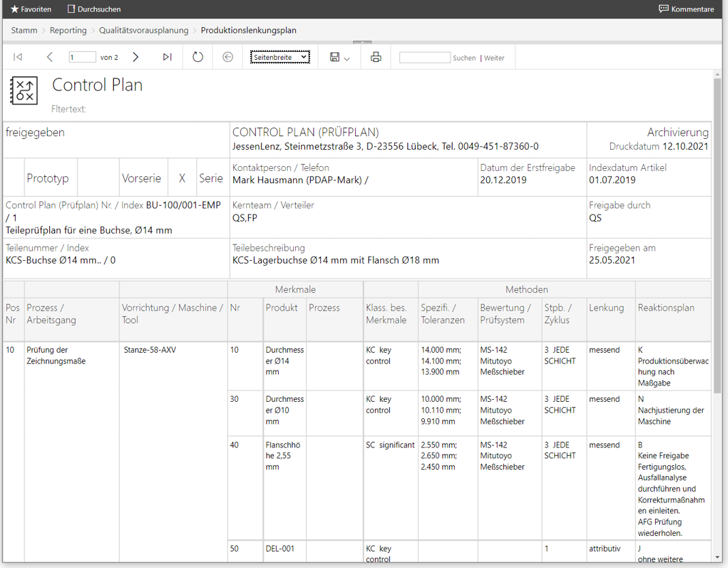Click the Suchen search link
The image size is (728, 568).
coord(464,58)
